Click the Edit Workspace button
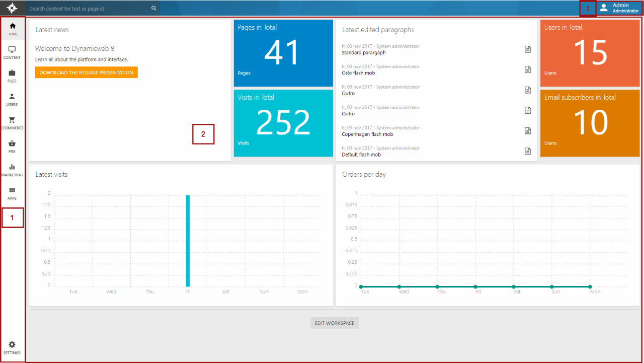 (x=334, y=323)
